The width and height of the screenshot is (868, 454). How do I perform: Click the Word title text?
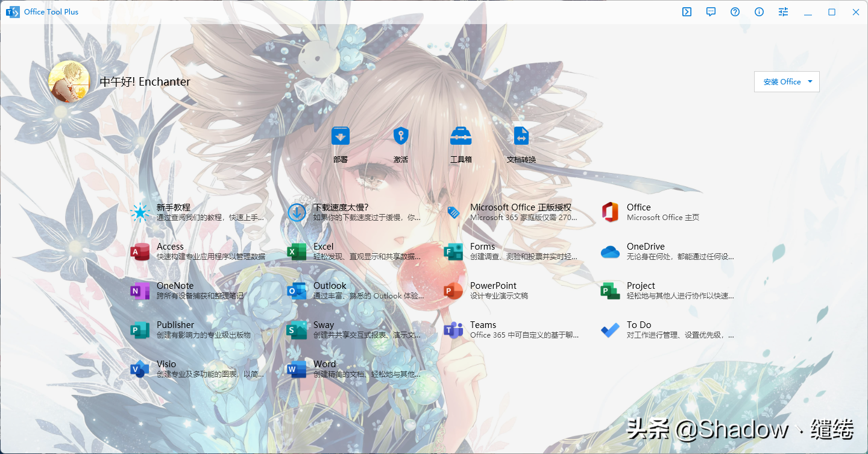325,364
